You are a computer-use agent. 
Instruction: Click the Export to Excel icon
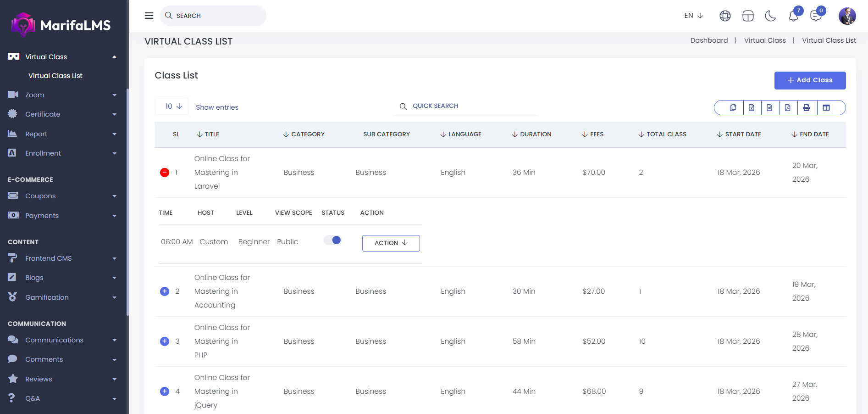pyautogui.click(x=752, y=107)
